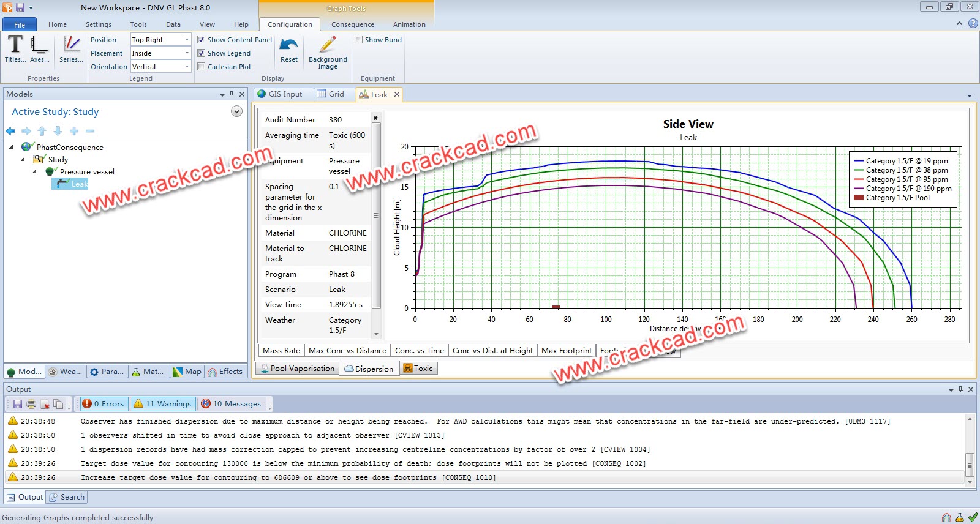Click the Study folder icon in tree

tap(39, 159)
